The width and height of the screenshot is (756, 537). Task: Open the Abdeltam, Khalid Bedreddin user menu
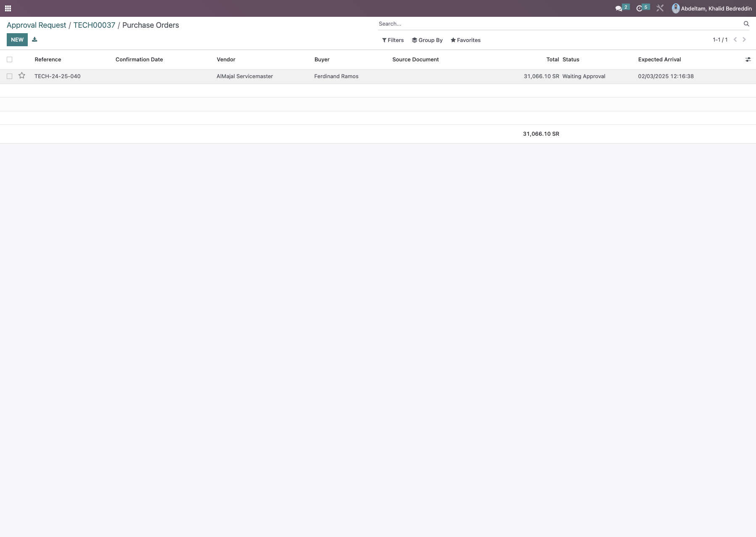(x=711, y=8)
